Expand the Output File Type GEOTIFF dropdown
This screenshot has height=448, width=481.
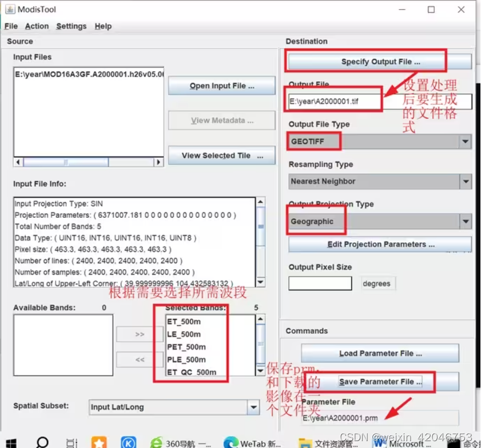point(464,141)
